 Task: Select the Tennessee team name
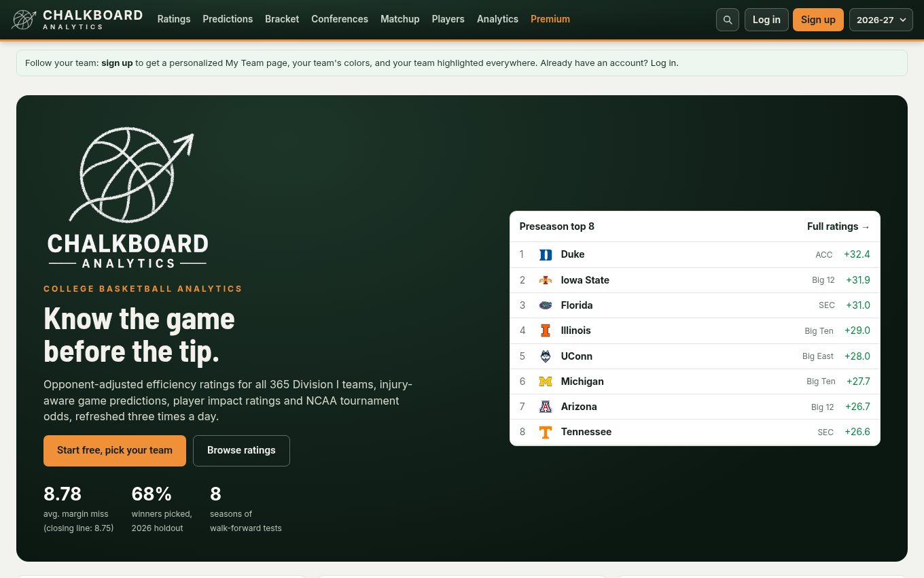[586, 432]
